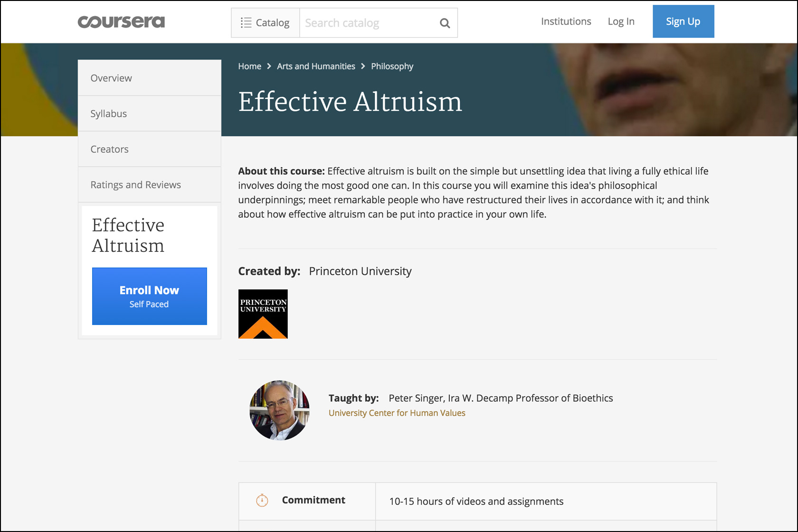
Task: Click Peter Singer's profile photo
Action: (x=279, y=410)
